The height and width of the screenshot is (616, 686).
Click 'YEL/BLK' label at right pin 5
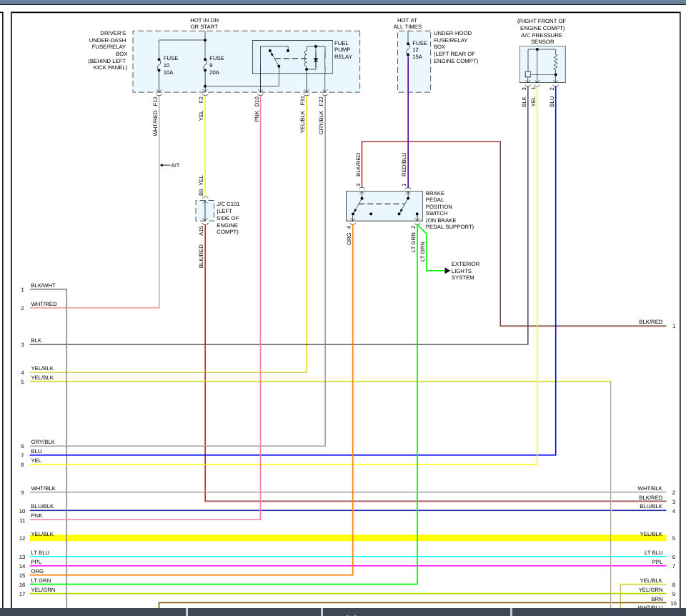coord(651,535)
